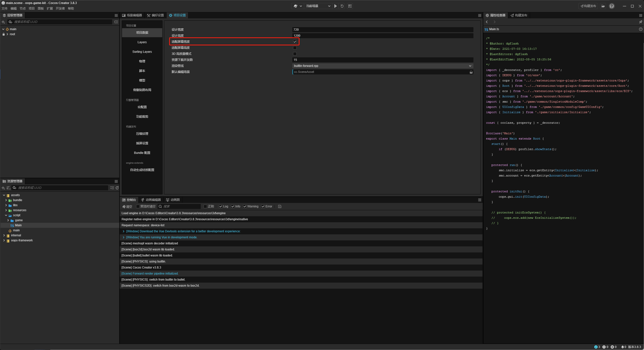The width and height of the screenshot is (644, 350).
Task: Click the refresh/restart preview icon
Action: pyautogui.click(x=342, y=6)
